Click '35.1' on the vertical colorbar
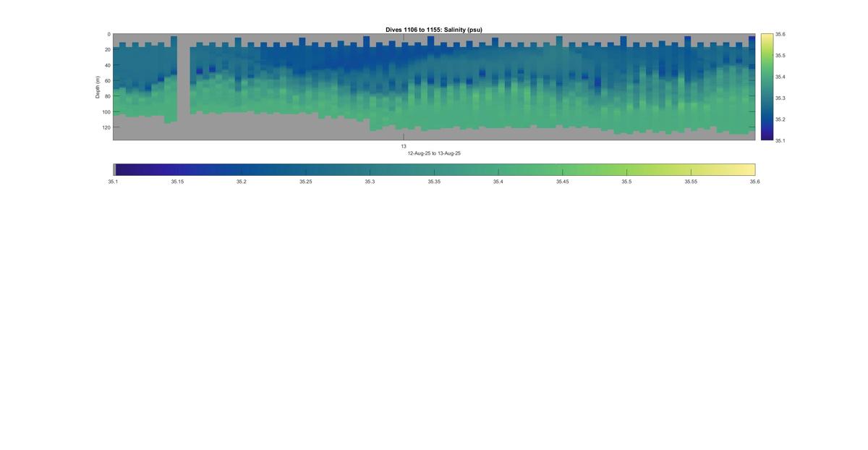The height and width of the screenshot is (450, 868). click(780, 140)
